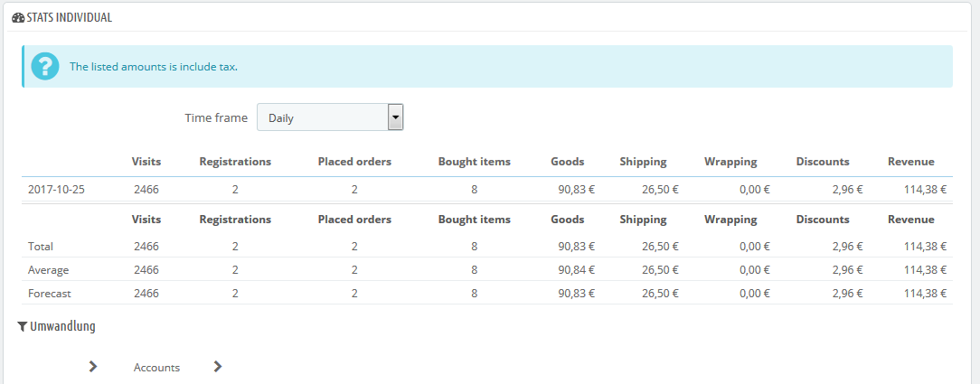
Task: Select the 2017-10-25 date row
Action: click(x=56, y=190)
